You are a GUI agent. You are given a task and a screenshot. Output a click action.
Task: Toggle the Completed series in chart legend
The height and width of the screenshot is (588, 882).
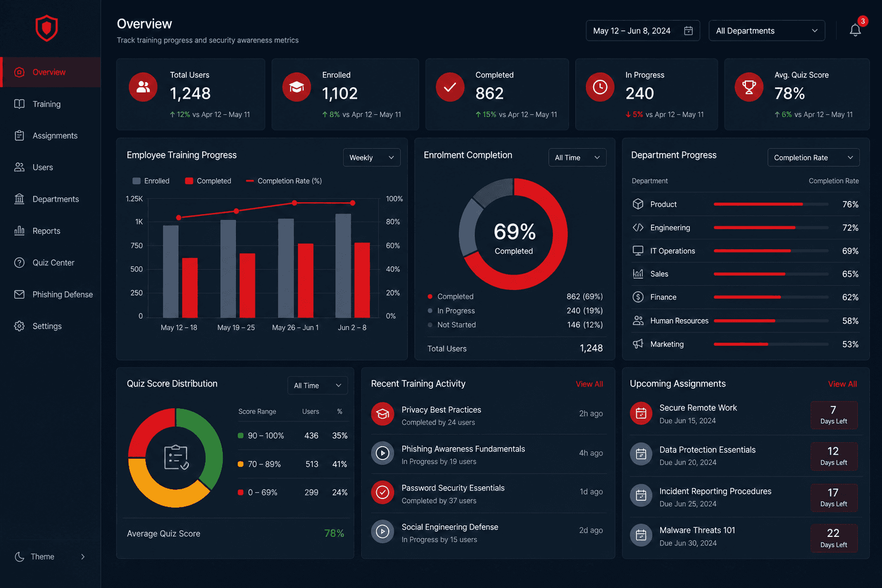(208, 181)
